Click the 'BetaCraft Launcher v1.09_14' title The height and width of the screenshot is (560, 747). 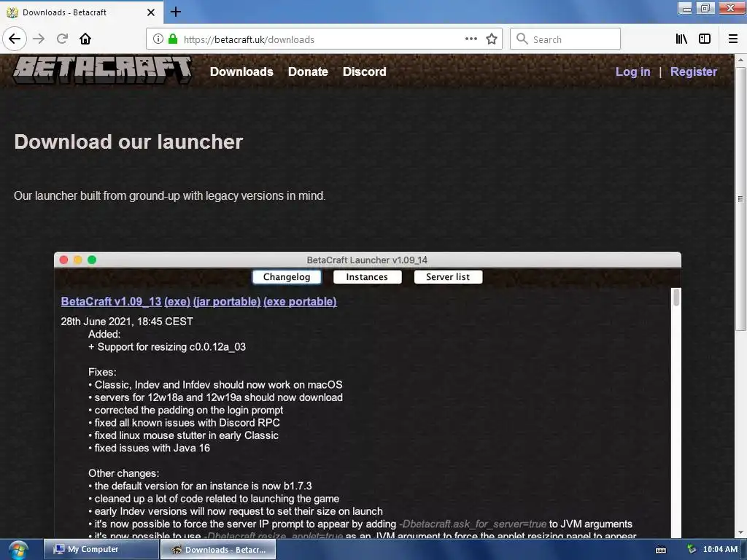(368, 260)
